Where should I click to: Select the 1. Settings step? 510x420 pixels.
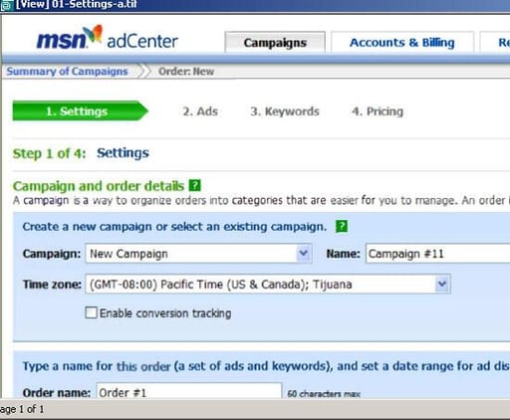[x=80, y=111]
